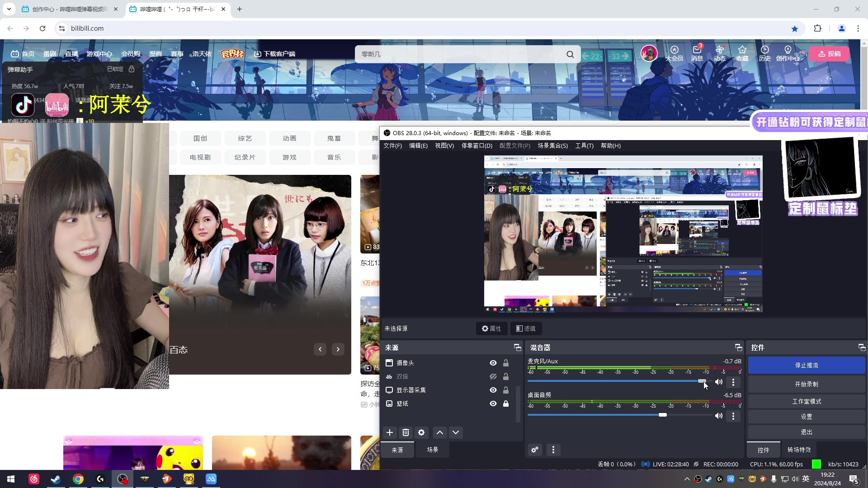Move source down with the down arrow
The height and width of the screenshot is (488, 868).
pos(456,432)
